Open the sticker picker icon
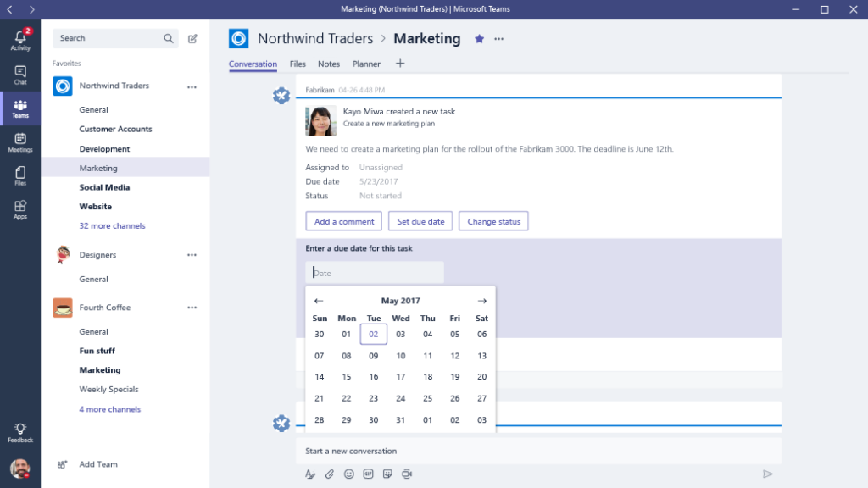The width and height of the screenshot is (868, 488). coord(387,474)
